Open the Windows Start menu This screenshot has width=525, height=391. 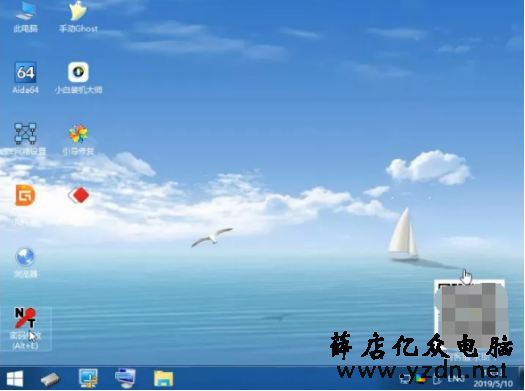point(14,379)
